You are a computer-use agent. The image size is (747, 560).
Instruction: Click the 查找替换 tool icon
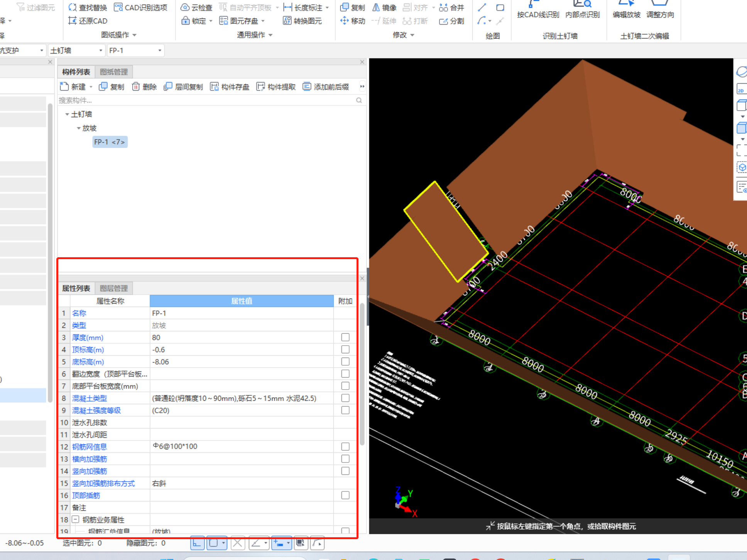click(72, 7)
